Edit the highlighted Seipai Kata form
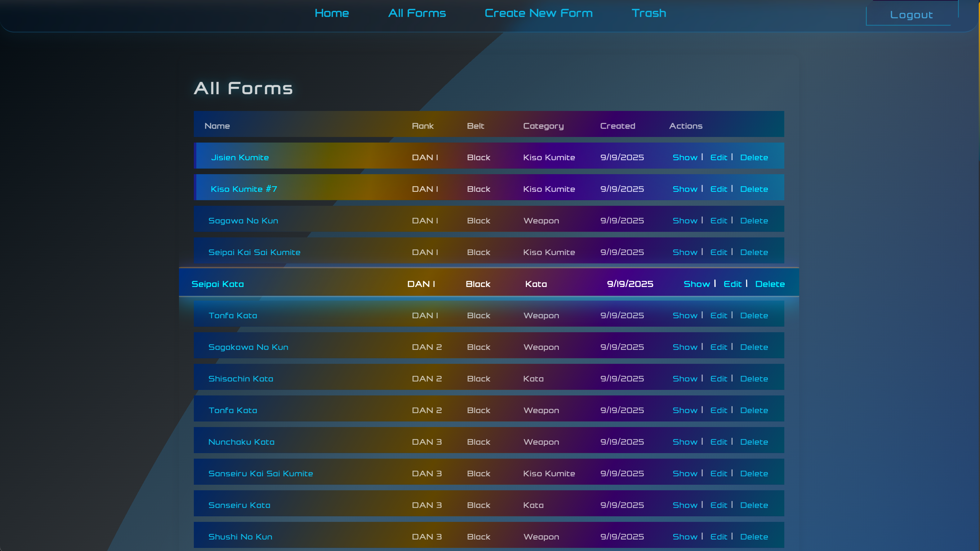This screenshot has width=980, height=551. click(732, 284)
